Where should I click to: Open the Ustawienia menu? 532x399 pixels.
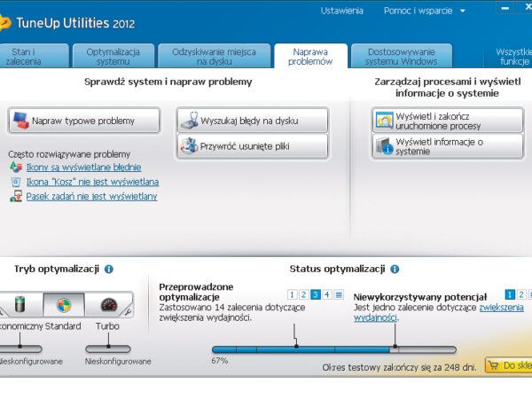point(341,11)
